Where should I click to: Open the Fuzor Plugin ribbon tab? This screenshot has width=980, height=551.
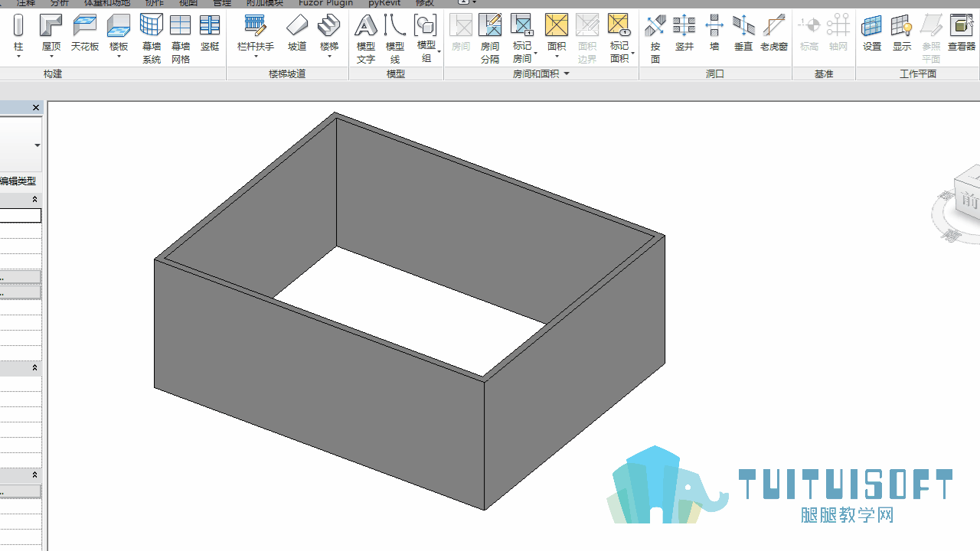[326, 3]
